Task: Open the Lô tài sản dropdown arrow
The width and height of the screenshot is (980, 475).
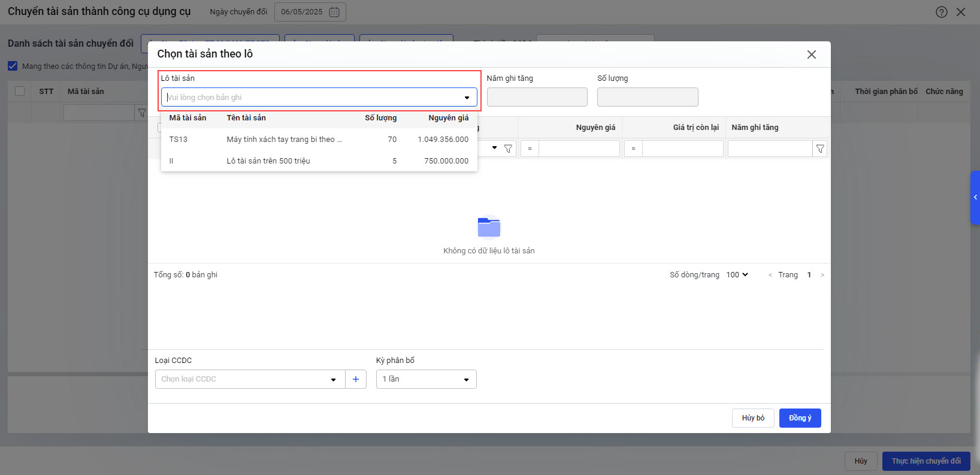Action: 467,98
